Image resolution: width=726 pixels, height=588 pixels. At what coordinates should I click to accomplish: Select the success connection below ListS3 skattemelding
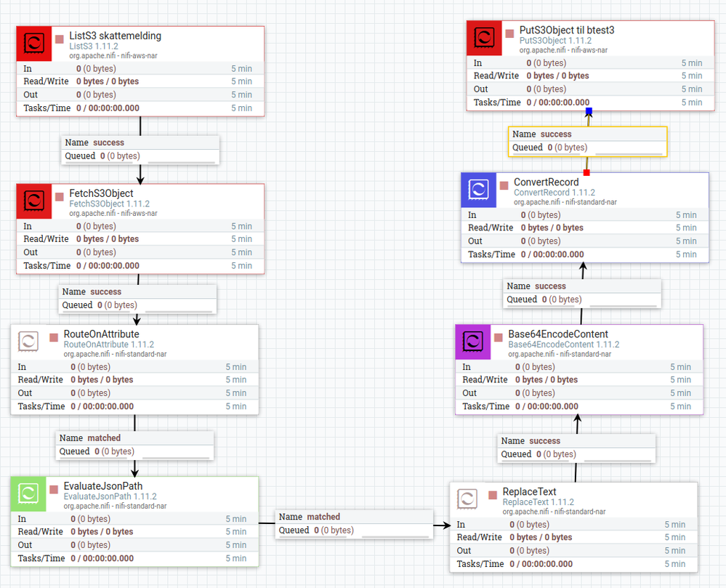pyautogui.click(x=140, y=150)
